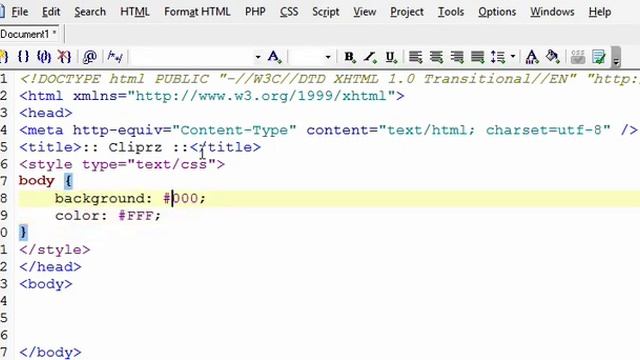Open the HTML menu
The width and height of the screenshot is (640, 360).
pyautogui.click(x=134, y=12)
